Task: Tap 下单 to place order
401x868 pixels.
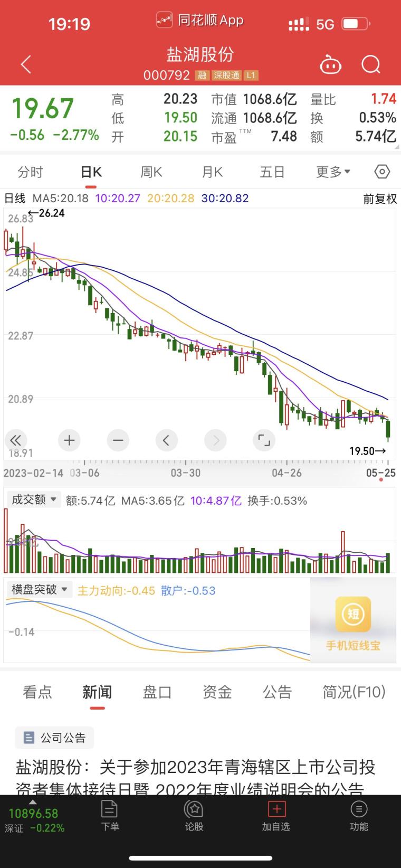Action: (x=110, y=816)
